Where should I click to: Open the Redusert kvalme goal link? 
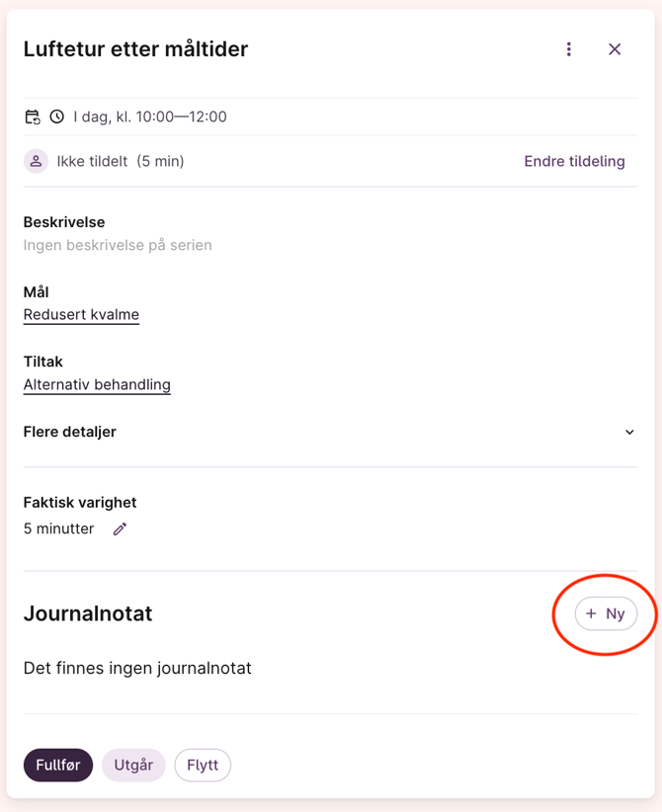(x=81, y=315)
